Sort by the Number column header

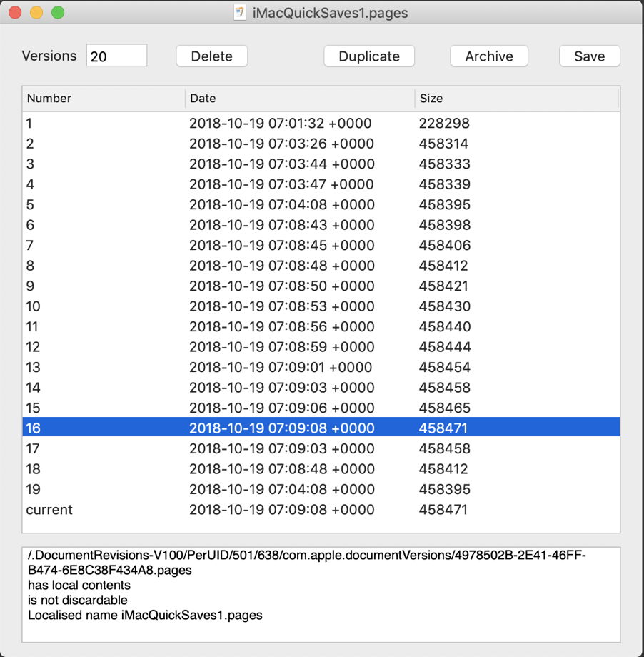tap(104, 99)
